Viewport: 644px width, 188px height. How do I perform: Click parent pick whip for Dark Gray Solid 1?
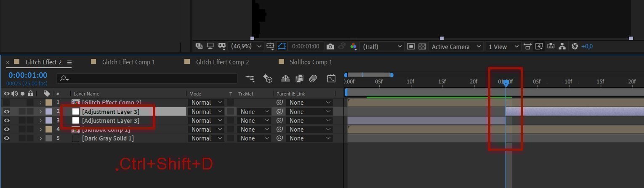(x=280, y=138)
